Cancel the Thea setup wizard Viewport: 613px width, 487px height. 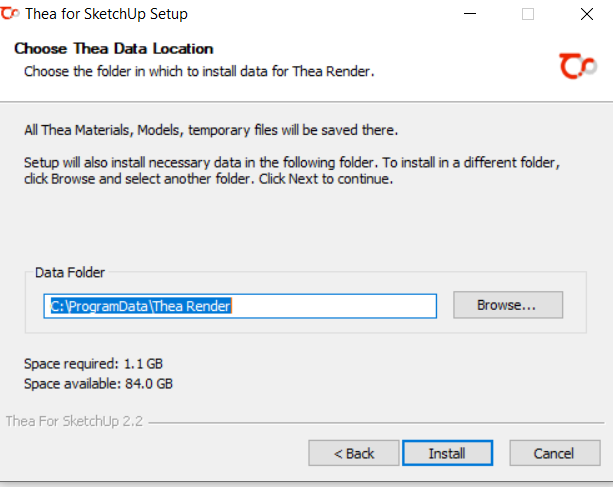coord(554,453)
